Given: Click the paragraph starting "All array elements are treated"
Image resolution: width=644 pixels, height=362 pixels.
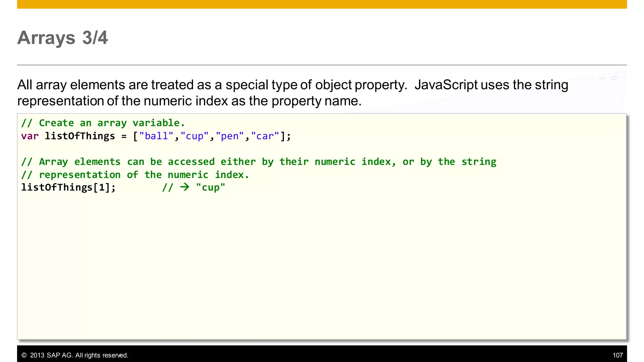Looking at the screenshot, I should coord(293,93).
